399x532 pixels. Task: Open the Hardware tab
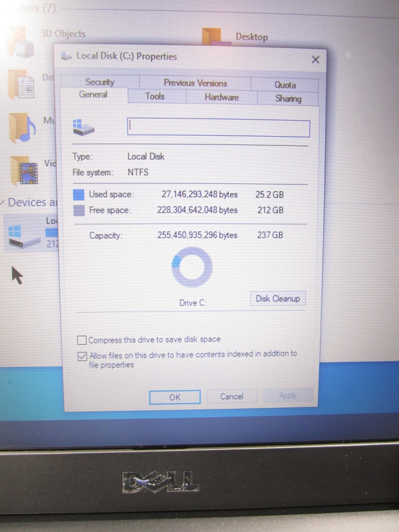[222, 97]
